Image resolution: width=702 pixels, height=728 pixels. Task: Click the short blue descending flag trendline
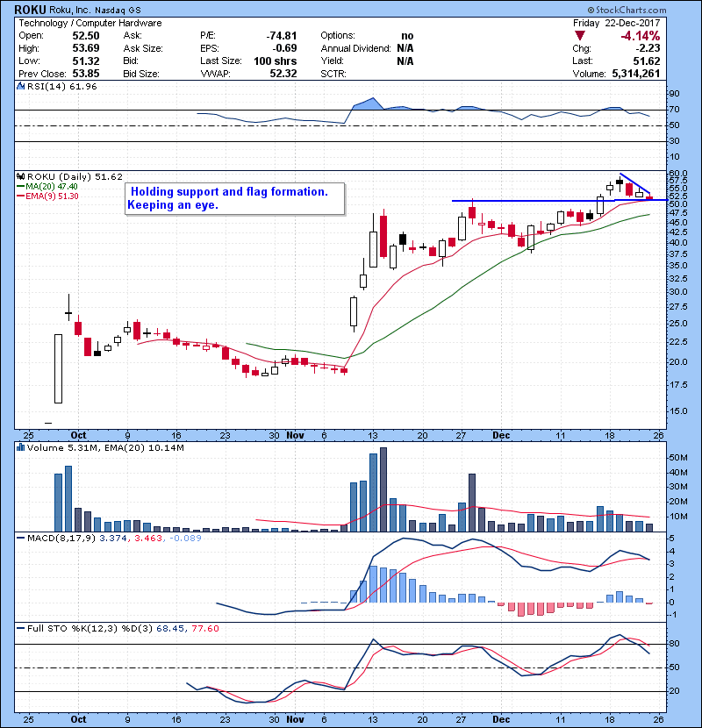tap(634, 183)
